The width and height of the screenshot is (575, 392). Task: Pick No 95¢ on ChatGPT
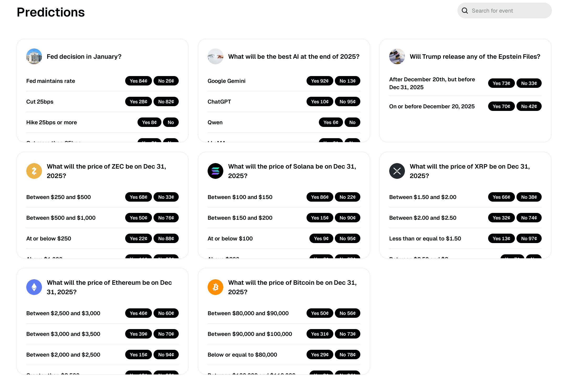pyautogui.click(x=347, y=101)
